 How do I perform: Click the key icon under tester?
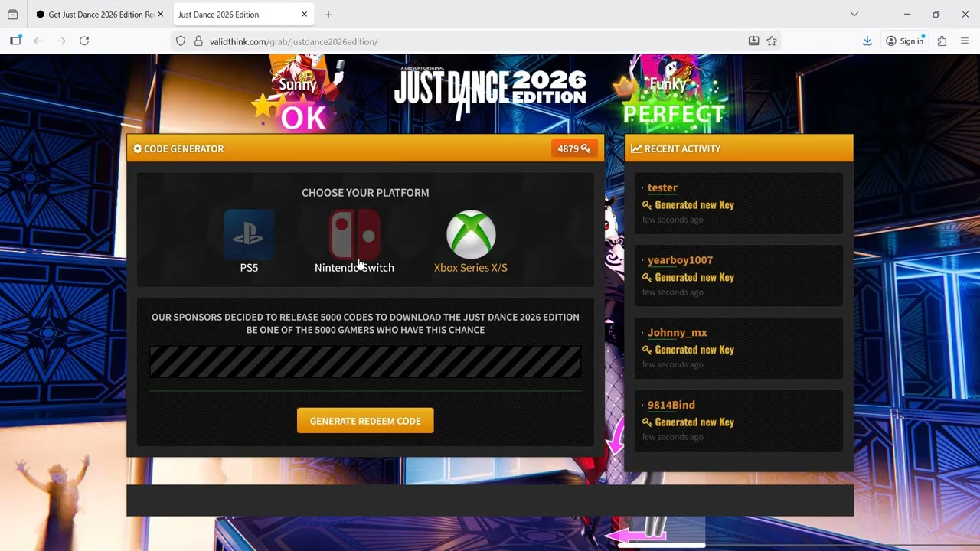click(x=647, y=205)
